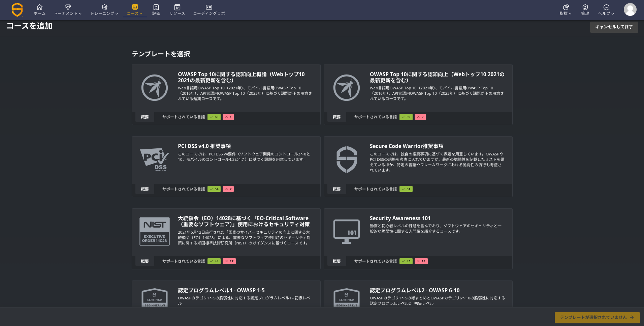The height and width of the screenshot is (326, 644).
Task: Open 概要 for EO 14028 course
Action: click(145, 261)
